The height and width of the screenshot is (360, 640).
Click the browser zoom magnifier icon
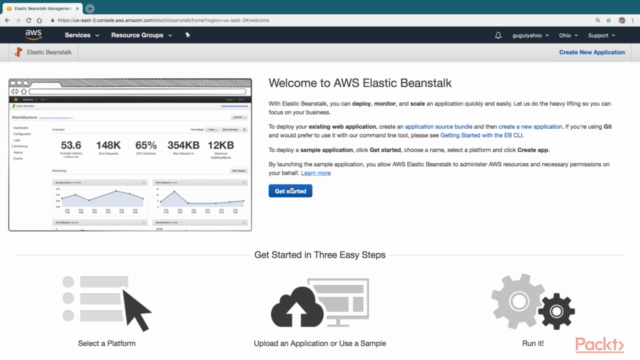click(598, 20)
